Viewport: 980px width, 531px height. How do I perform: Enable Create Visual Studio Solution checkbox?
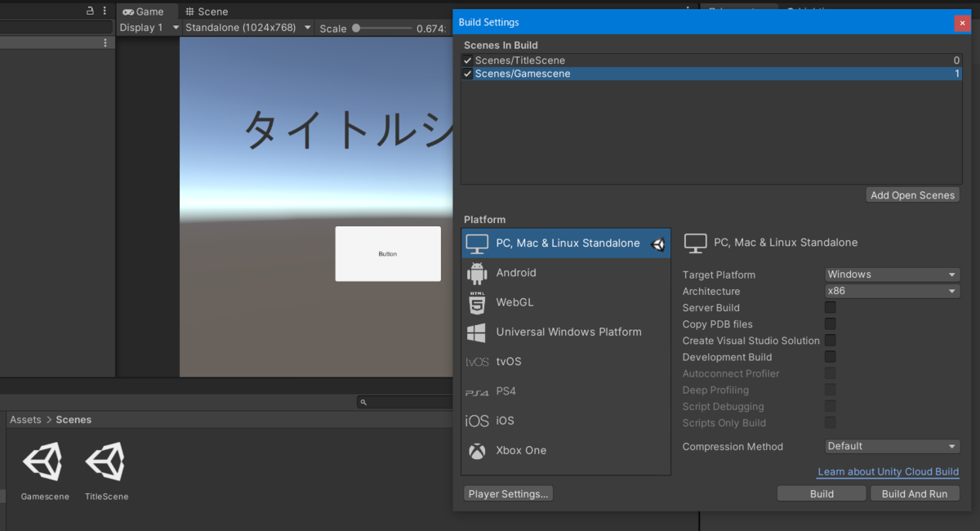click(830, 340)
